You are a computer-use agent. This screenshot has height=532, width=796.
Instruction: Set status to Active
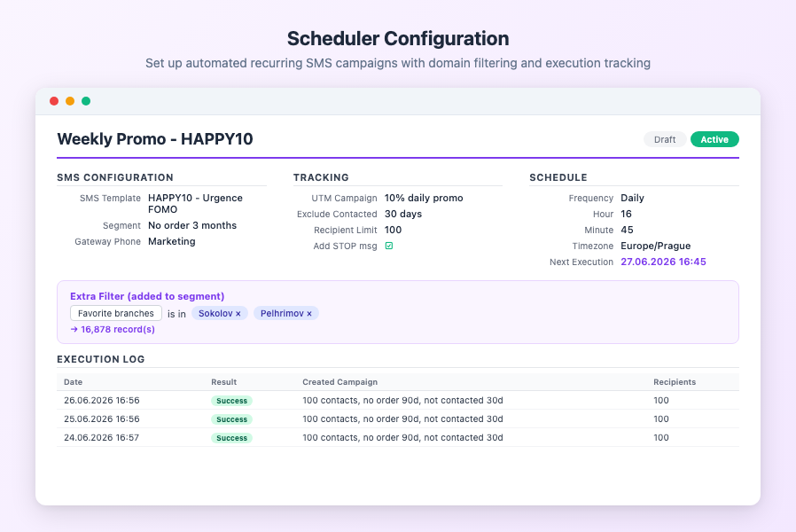(x=714, y=139)
